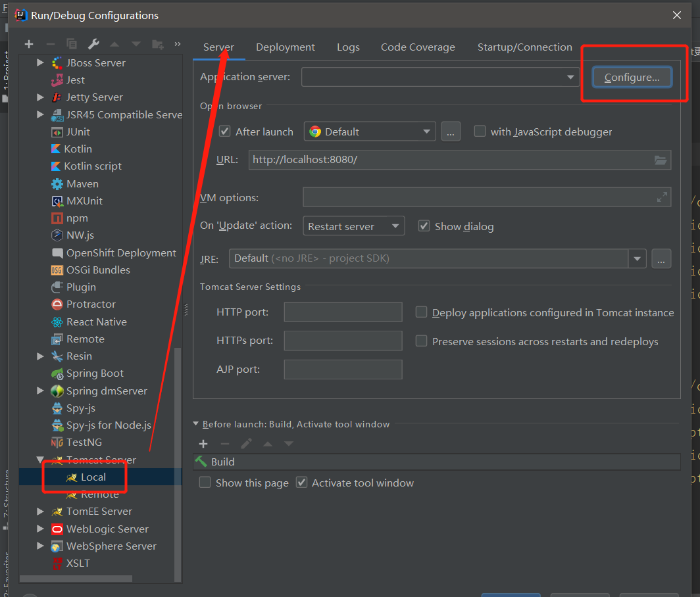The height and width of the screenshot is (597, 700).
Task: Add a before launch task
Action: point(203,444)
